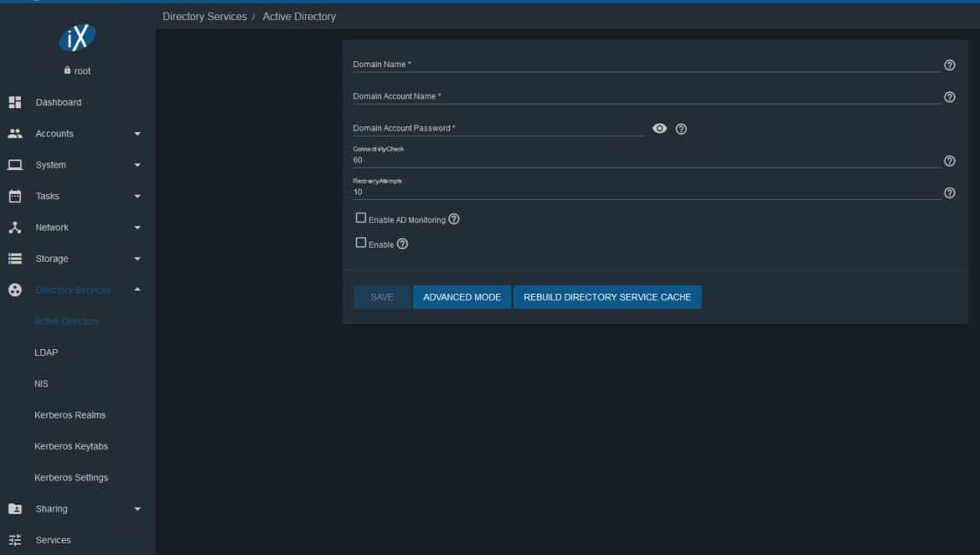Open Kerberos Settings

71,478
